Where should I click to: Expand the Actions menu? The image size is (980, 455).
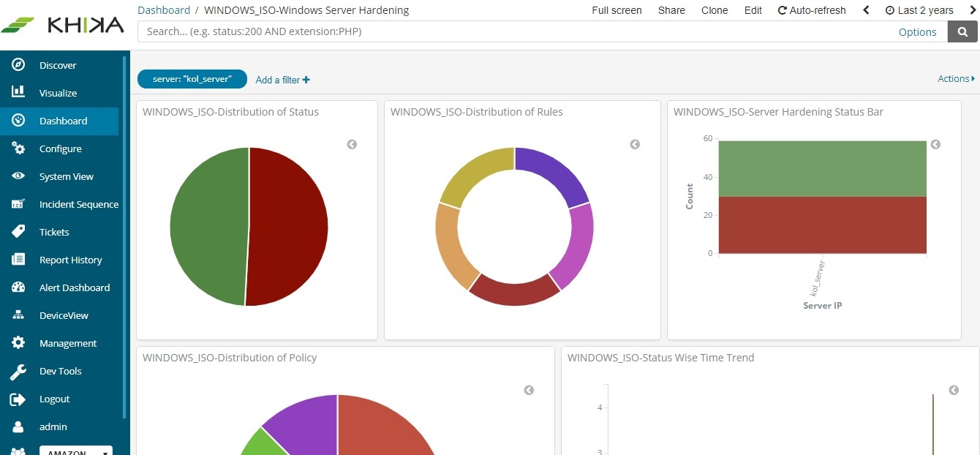tap(956, 78)
